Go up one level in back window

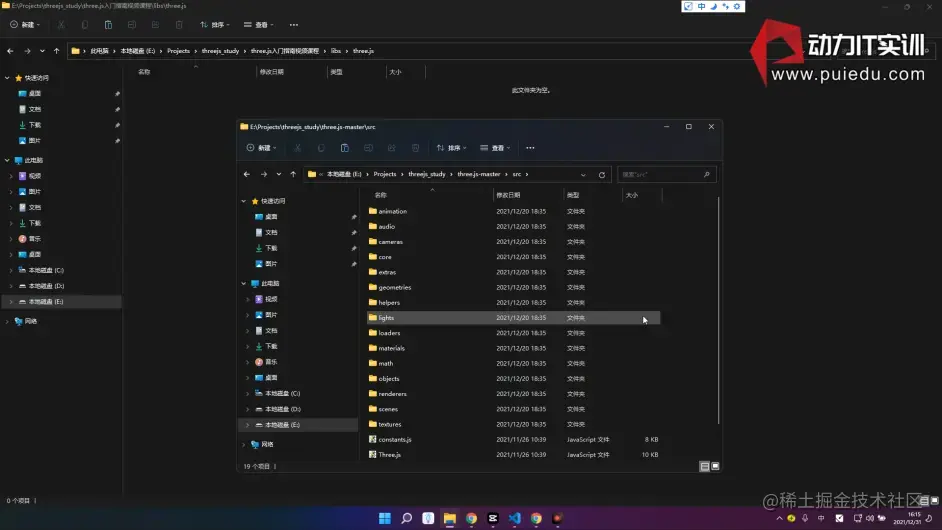pyautogui.click(x=56, y=51)
